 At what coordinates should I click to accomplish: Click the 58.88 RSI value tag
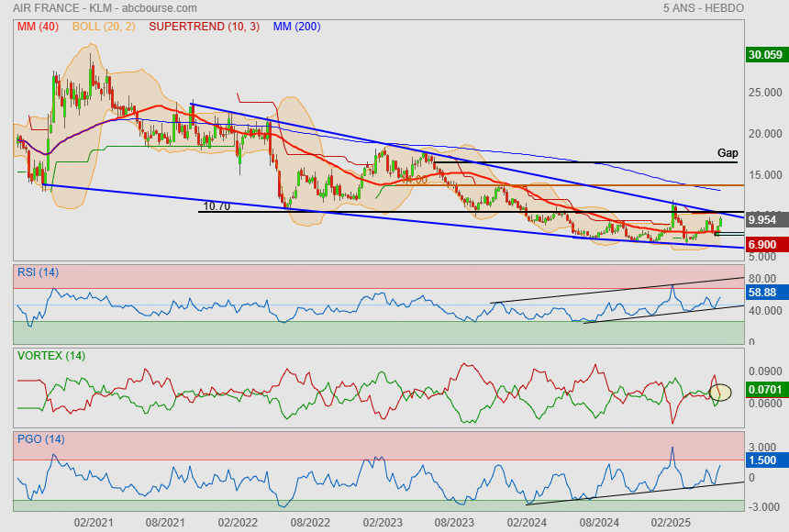point(766,293)
